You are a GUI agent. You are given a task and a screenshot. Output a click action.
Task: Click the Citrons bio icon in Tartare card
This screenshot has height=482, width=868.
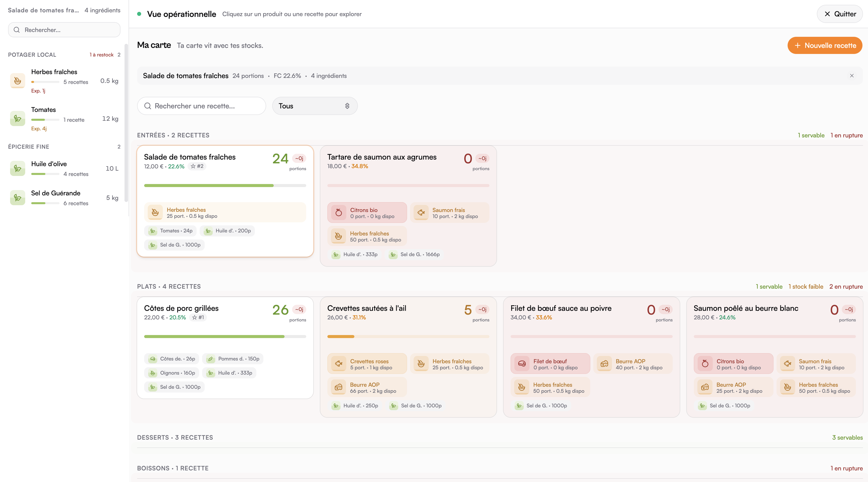click(x=339, y=213)
